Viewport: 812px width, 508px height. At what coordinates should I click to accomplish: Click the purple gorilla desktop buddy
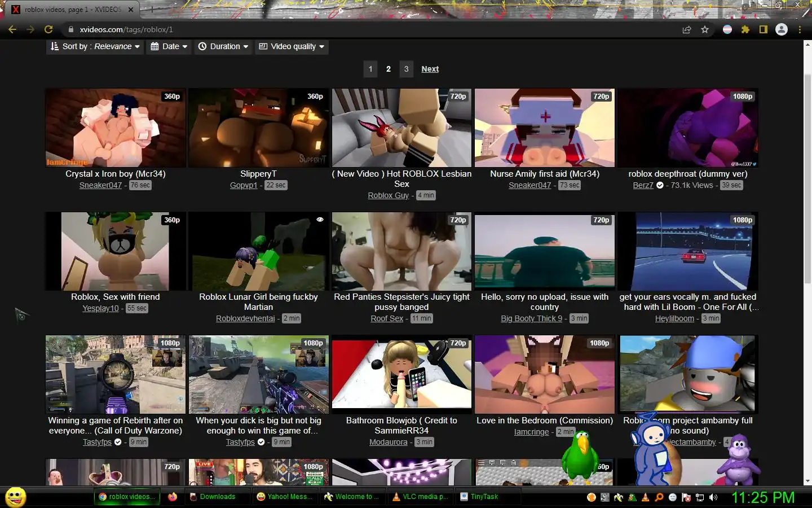(738, 460)
